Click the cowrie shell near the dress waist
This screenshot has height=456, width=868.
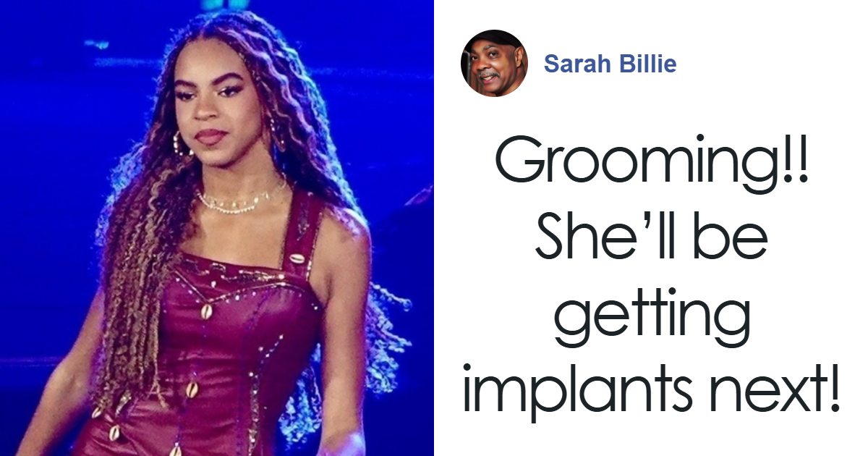point(191,389)
